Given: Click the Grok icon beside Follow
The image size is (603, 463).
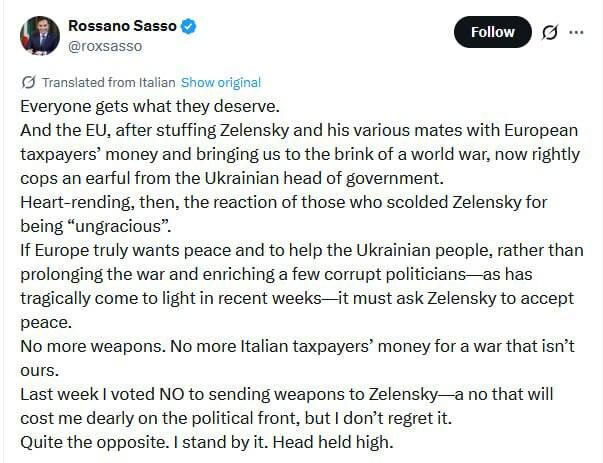Looking at the screenshot, I should click(550, 32).
